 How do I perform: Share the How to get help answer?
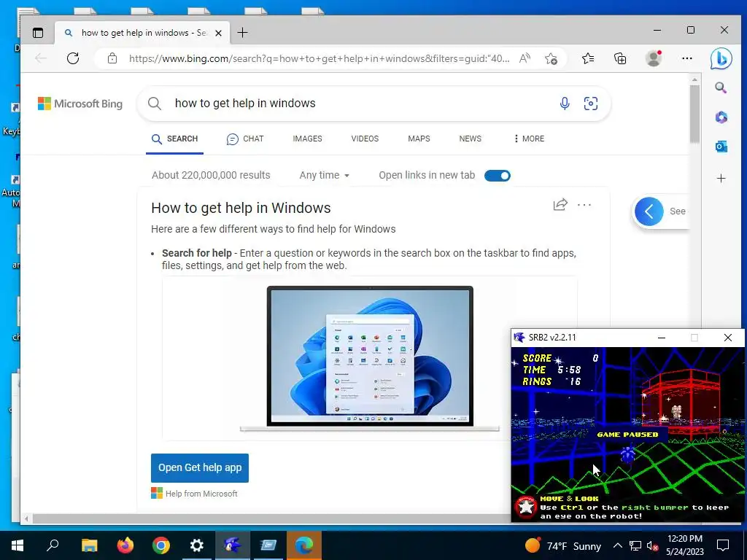point(560,205)
